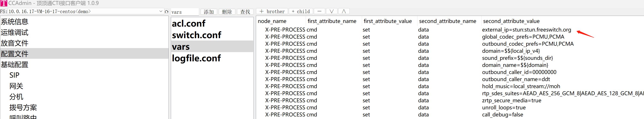Click the 添加 button
The width and height of the screenshot is (644, 119).
pos(209,12)
